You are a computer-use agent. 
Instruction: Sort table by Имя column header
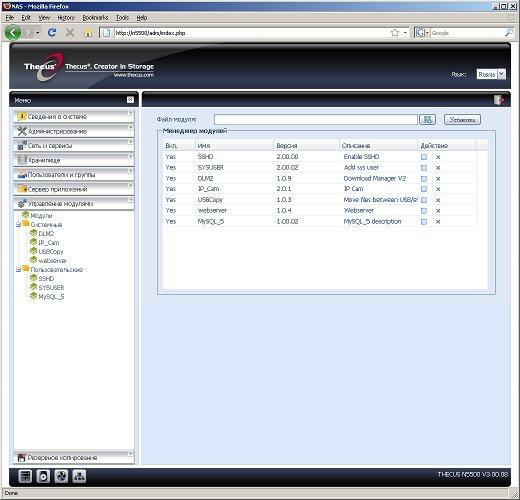click(x=234, y=146)
